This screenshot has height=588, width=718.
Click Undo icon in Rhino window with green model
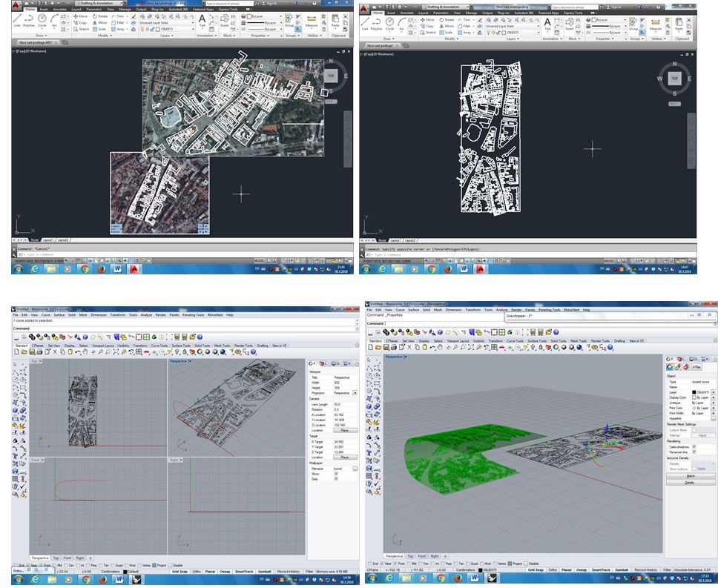(432, 347)
